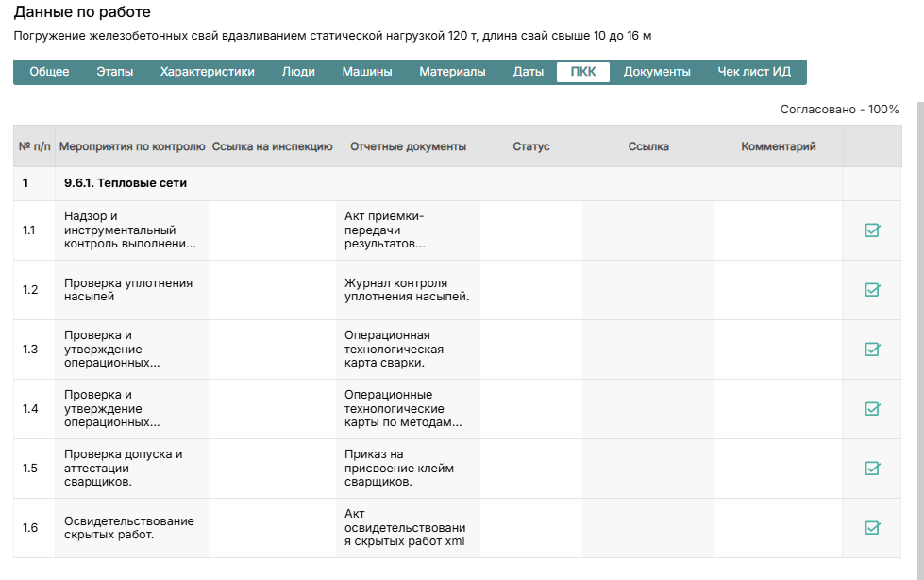This screenshot has width=924, height=580.
Task: Click the check-edit icon in row 1.1
Action: point(872,230)
